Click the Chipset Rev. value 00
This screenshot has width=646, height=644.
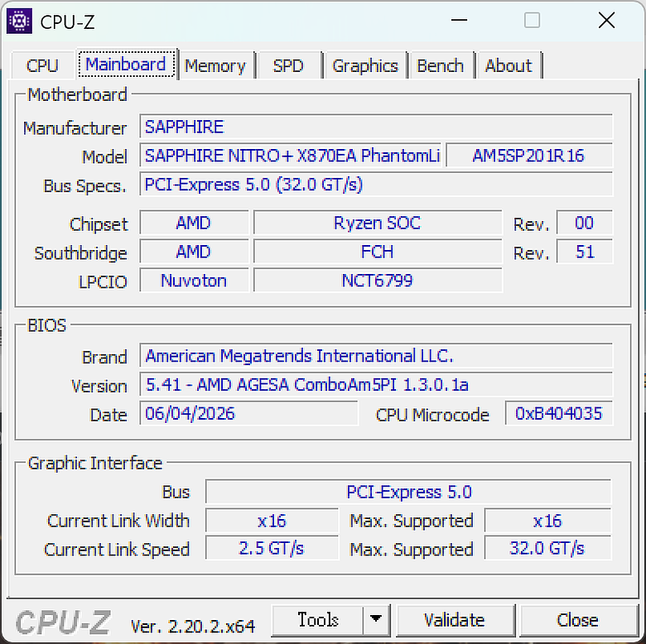(x=584, y=223)
